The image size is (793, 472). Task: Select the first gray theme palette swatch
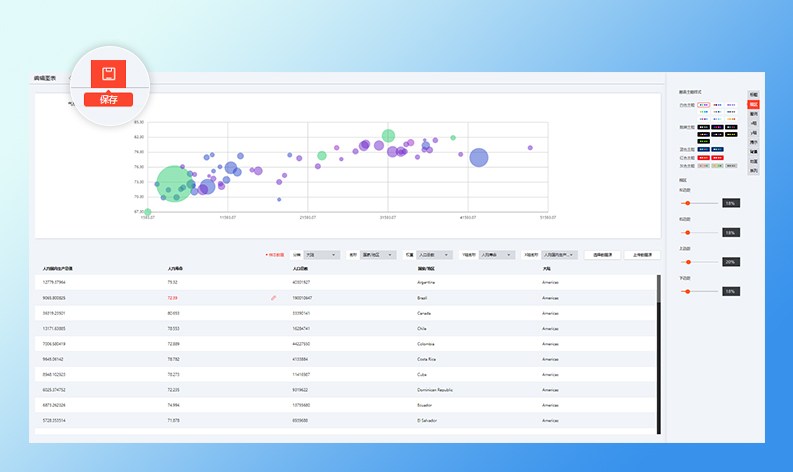703,165
